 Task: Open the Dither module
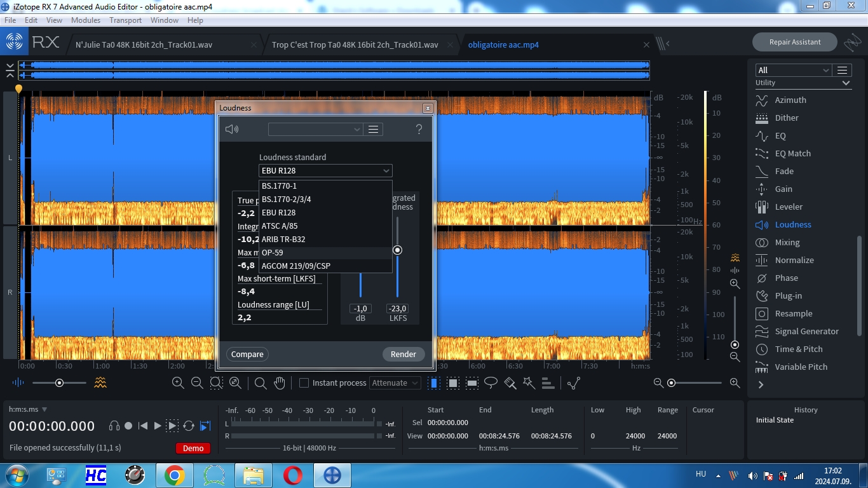786,118
